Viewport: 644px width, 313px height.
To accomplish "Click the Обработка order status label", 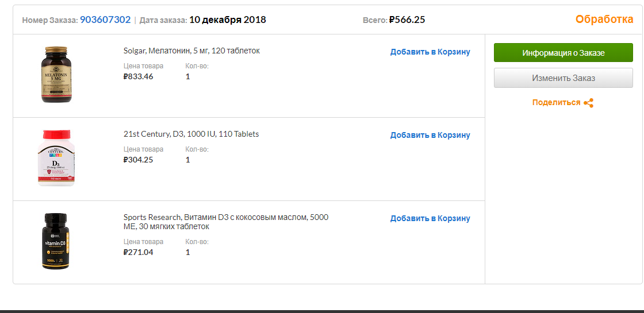I will (x=604, y=20).
